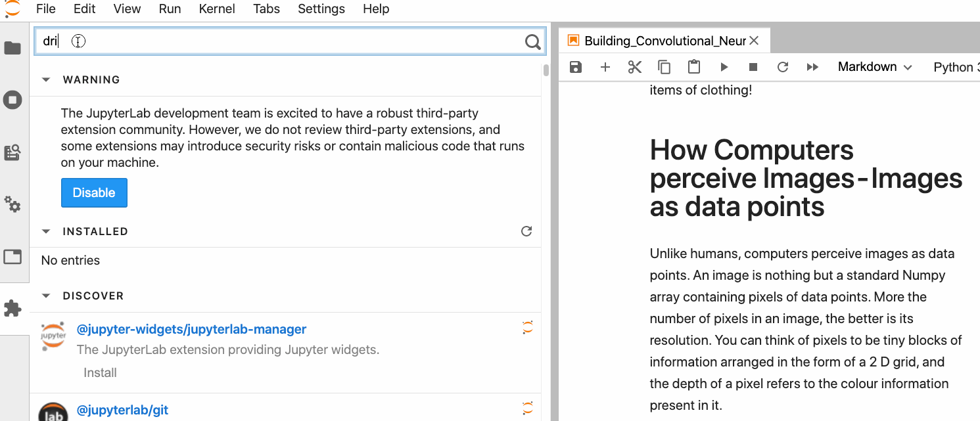Cut the selected cell with scissors
Viewport: 980px width, 421px height.
pyautogui.click(x=634, y=67)
